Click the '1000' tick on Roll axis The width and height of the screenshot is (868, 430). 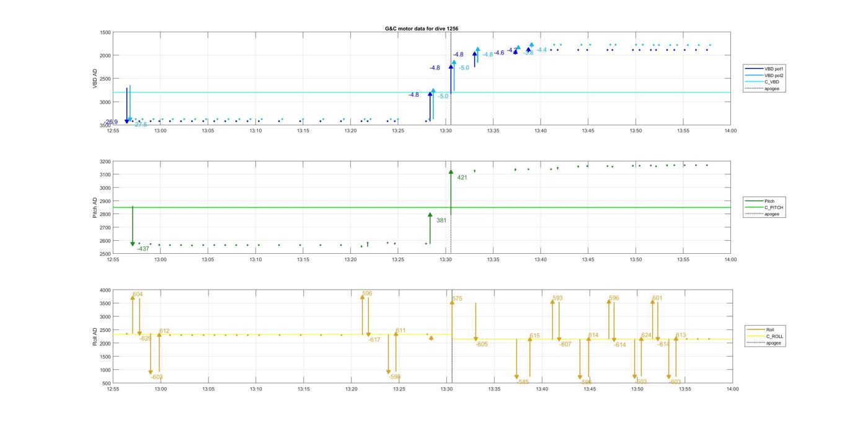click(x=105, y=370)
